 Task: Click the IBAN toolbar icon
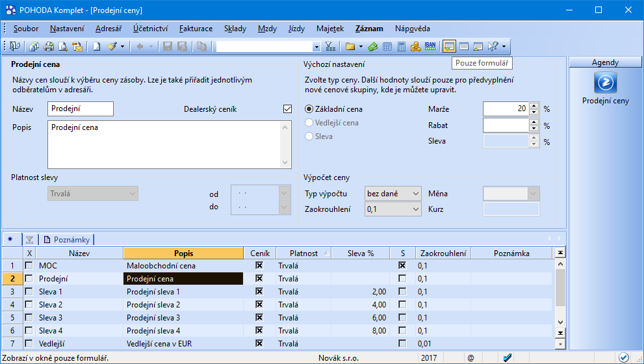[430, 46]
